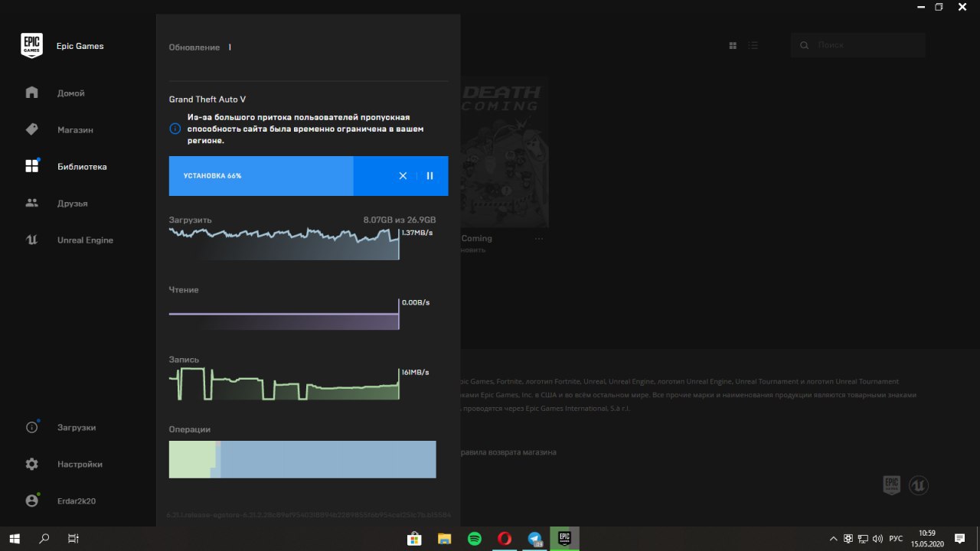Focus the Поиск search field
The image size is (980, 551).
click(858, 45)
